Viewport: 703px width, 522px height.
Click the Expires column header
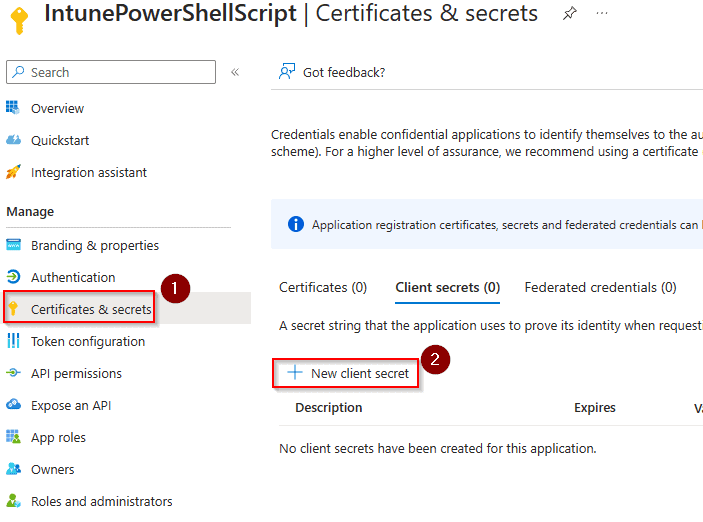point(595,408)
